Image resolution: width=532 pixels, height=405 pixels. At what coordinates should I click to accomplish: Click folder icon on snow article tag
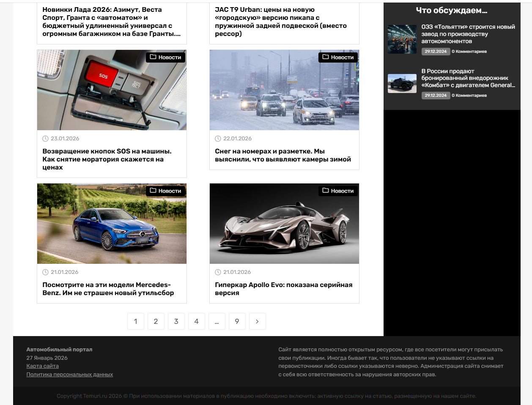click(326, 57)
